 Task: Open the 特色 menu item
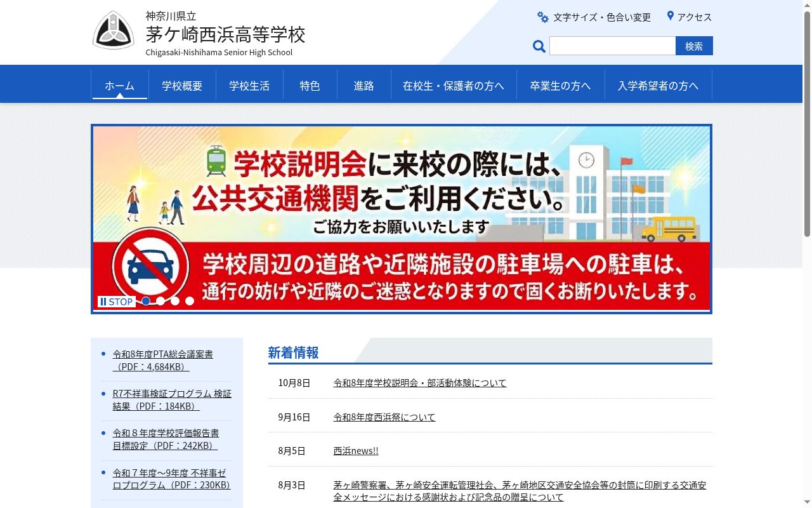click(x=310, y=85)
